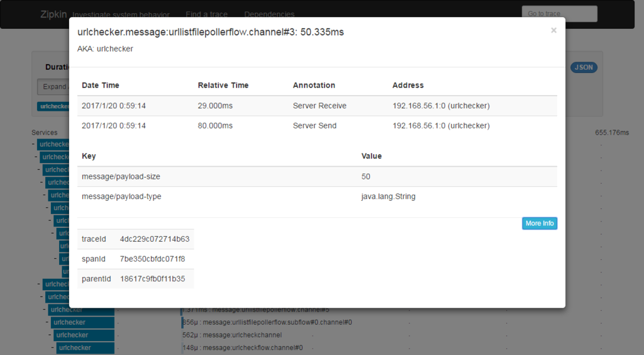Collapse the urlcheckchannel span row
This screenshot has height=355, width=644.
(50, 335)
